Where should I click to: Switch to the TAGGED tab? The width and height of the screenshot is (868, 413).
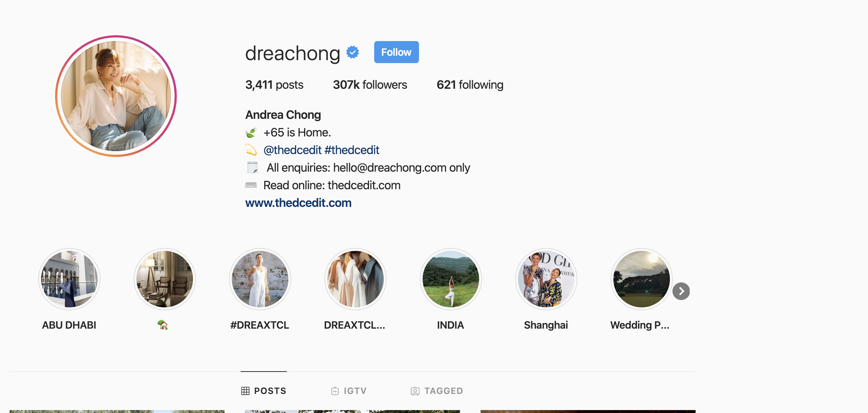tap(437, 391)
